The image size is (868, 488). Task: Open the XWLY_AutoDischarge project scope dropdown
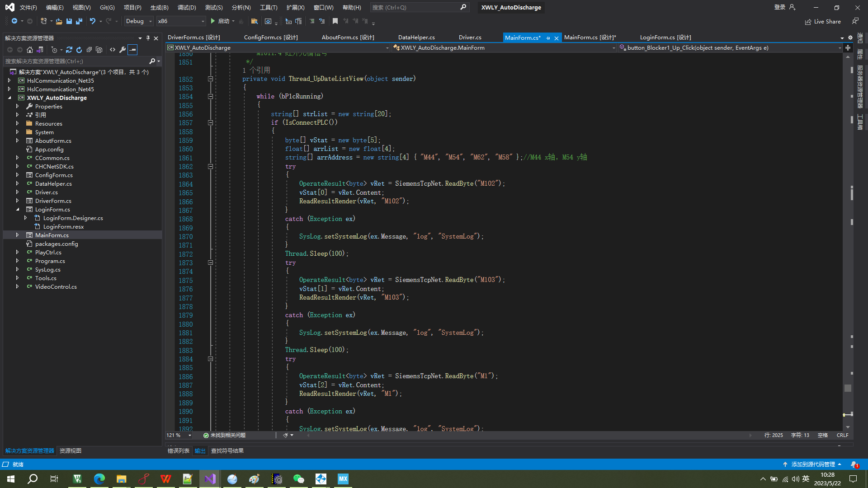278,48
